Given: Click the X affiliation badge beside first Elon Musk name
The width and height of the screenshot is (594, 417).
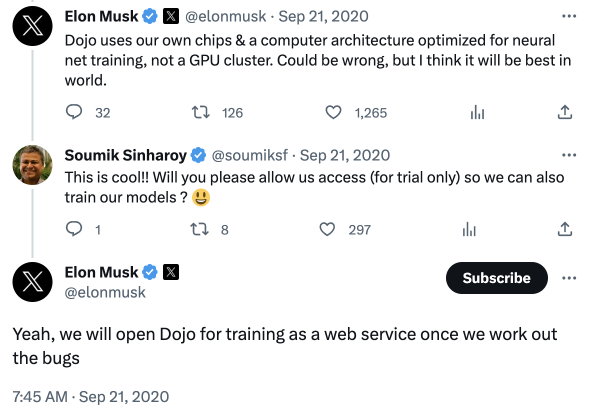Looking at the screenshot, I should [x=171, y=16].
